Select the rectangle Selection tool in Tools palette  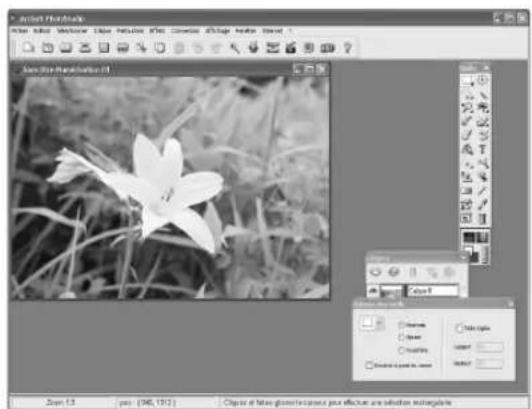click(467, 81)
